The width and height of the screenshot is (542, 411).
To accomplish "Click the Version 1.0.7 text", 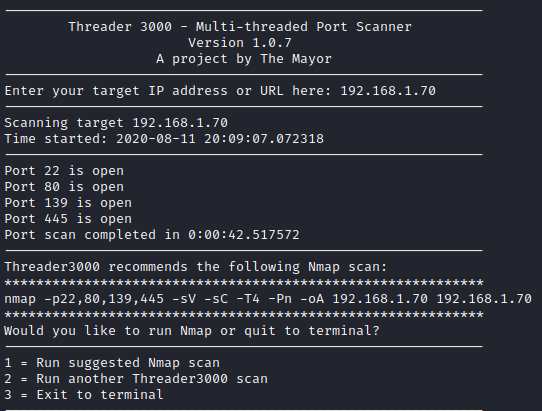I will [240, 43].
